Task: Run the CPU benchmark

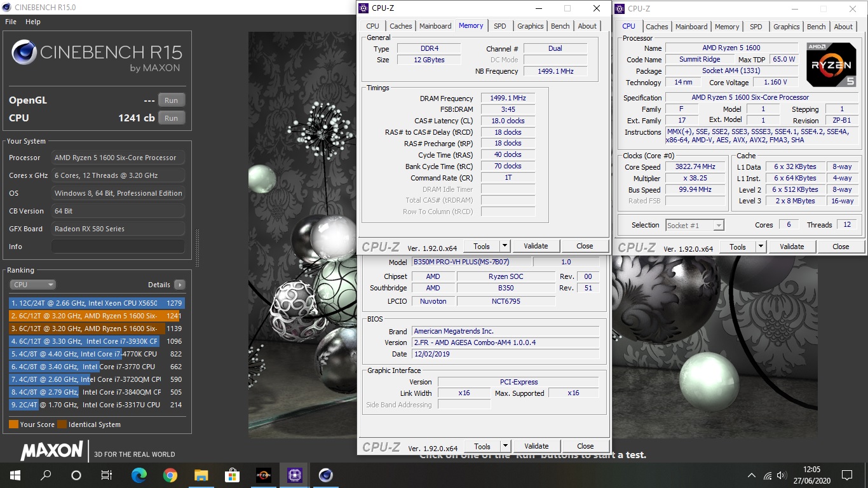Action: 172,118
